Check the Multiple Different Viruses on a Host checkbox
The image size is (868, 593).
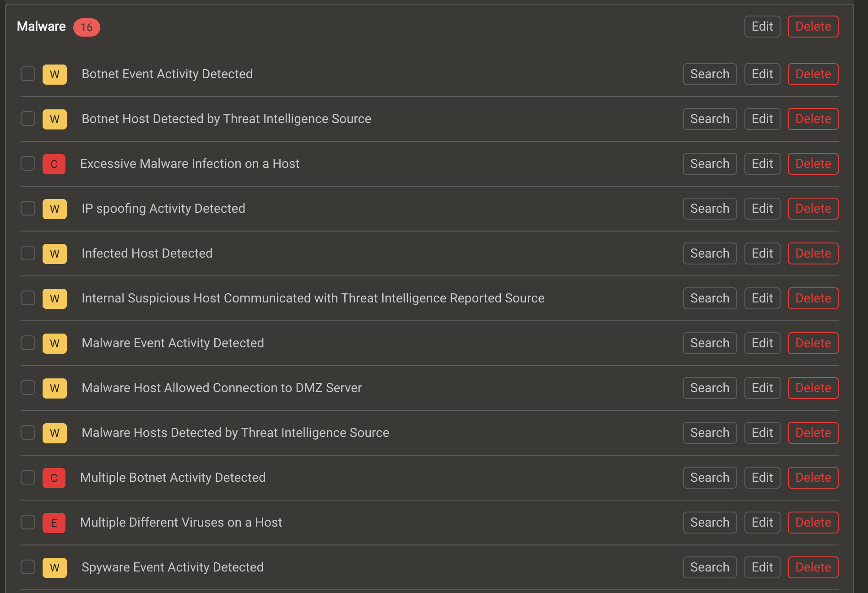pyautogui.click(x=28, y=522)
